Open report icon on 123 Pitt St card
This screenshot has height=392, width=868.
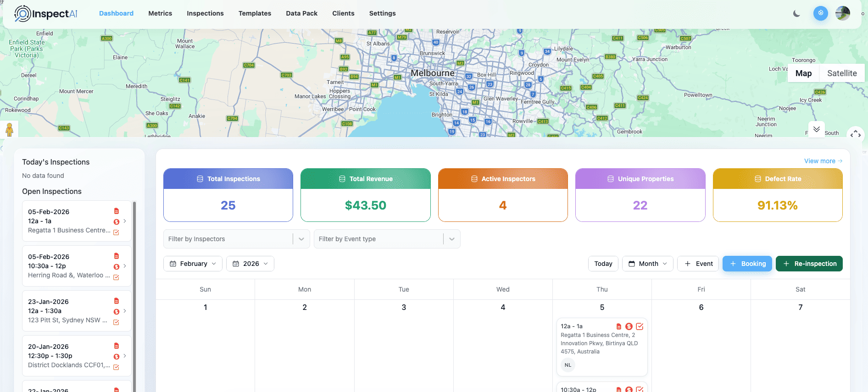[117, 301]
